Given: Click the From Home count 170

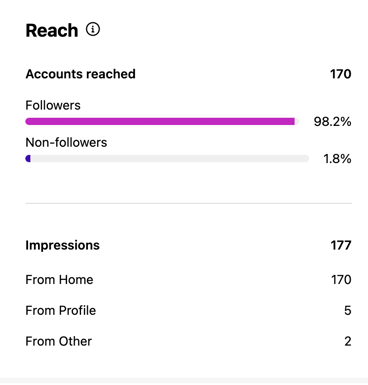Looking at the screenshot, I should point(341,280).
